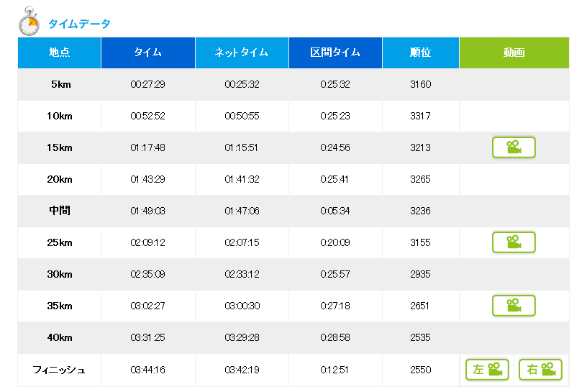Select the 5km row label
Screen dimensions: 587x392
(x=61, y=84)
